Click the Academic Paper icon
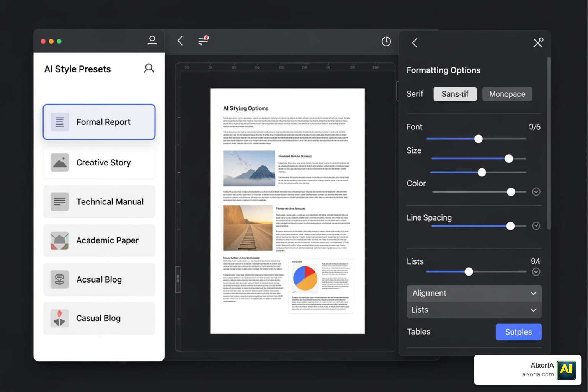The image size is (588, 392). click(60, 240)
